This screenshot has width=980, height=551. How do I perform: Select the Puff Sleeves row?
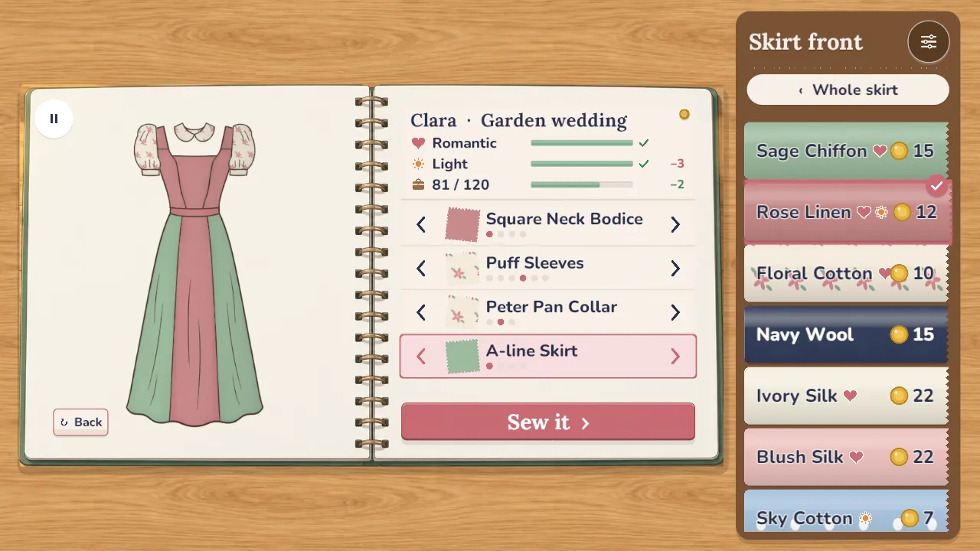tap(548, 269)
